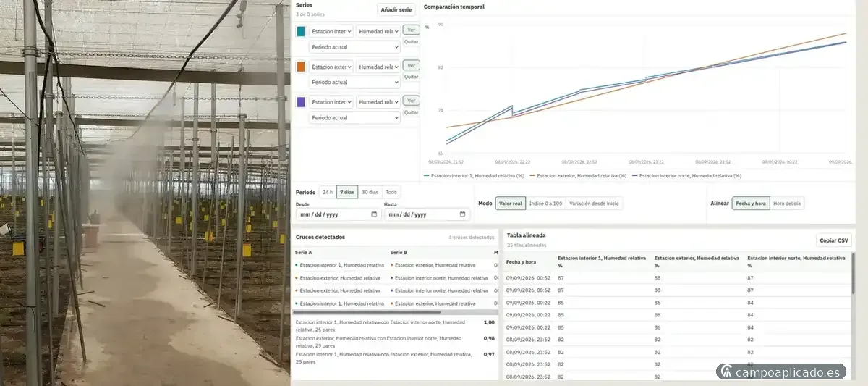Click the Desde date input field
This screenshot has width=868, height=386.
click(338, 214)
